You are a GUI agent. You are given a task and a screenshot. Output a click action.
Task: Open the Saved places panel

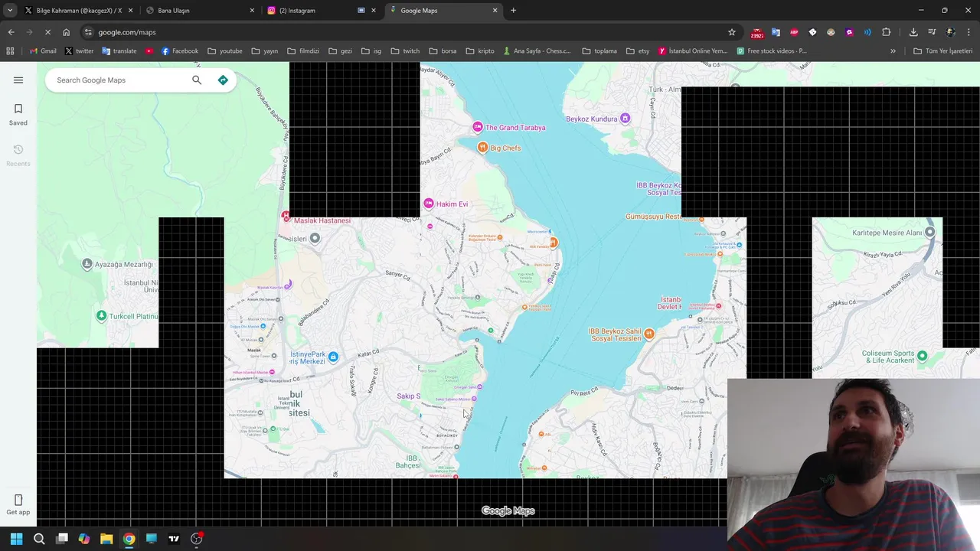18,114
